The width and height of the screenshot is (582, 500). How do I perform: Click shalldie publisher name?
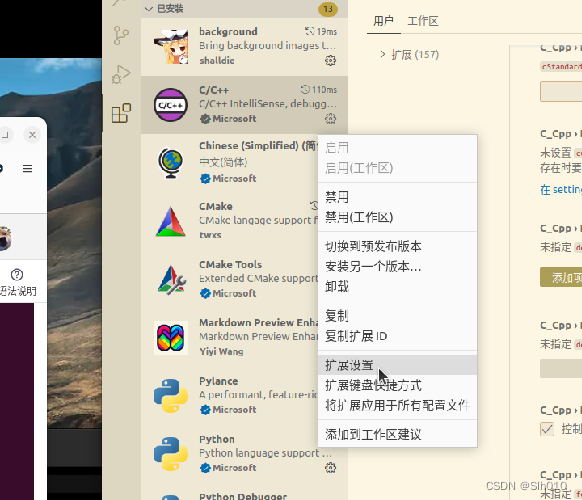click(x=217, y=61)
